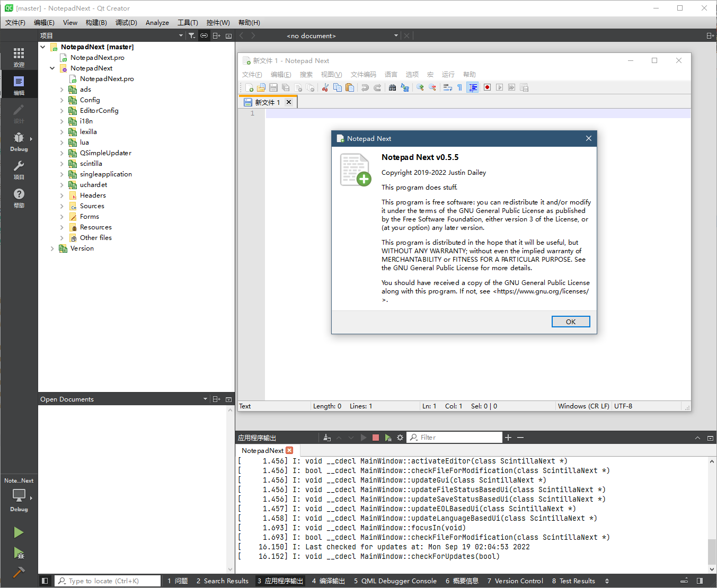Screen dimensions: 717x588
Task: Click Cut scissors icon in Notepad Next toolbar
Action: tap(325, 87)
